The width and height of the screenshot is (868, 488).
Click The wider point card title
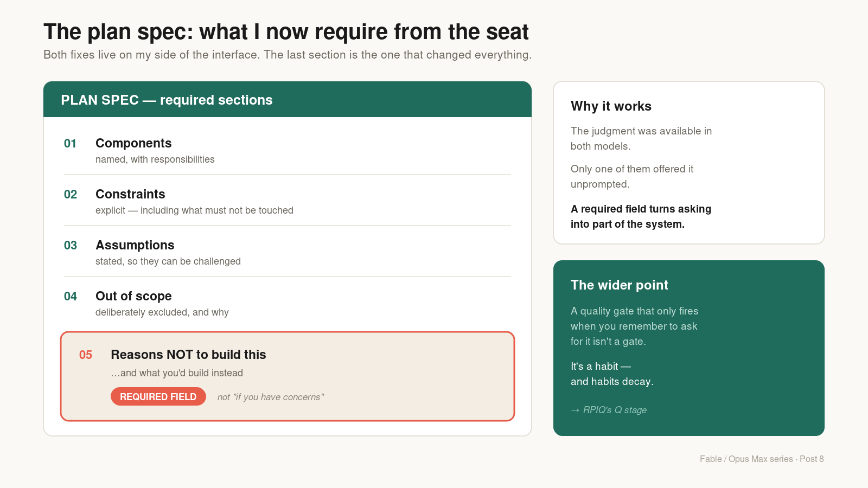619,285
